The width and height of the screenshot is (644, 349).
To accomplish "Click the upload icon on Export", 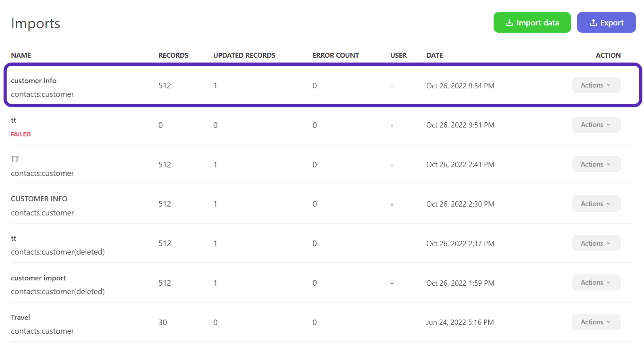I will pyautogui.click(x=593, y=23).
